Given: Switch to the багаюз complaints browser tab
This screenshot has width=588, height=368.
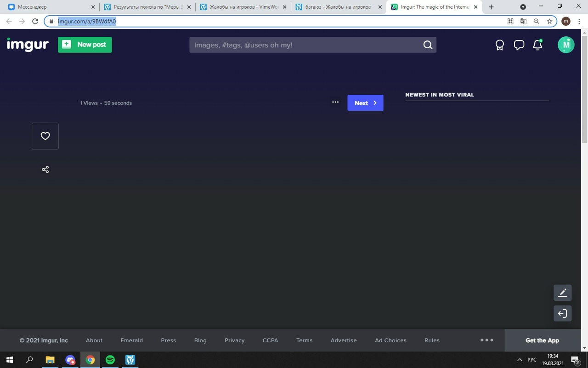Looking at the screenshot, I should [x=338, y=7].
